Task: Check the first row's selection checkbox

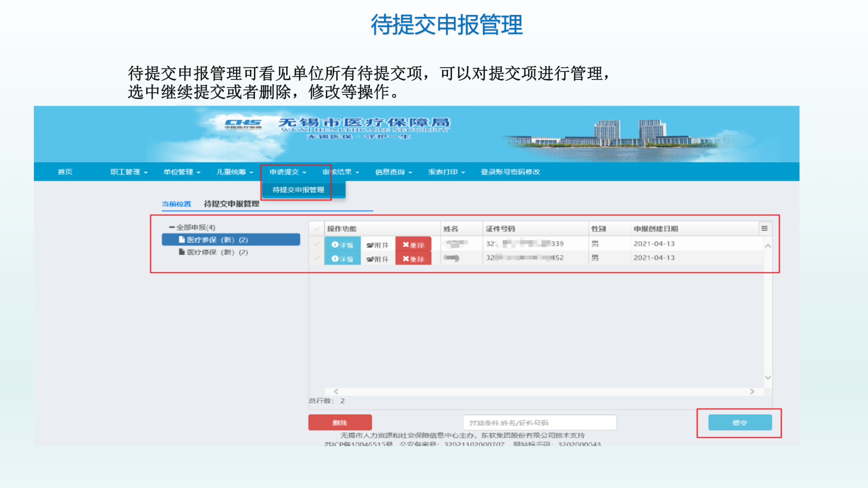Action: tap(316, 244)
